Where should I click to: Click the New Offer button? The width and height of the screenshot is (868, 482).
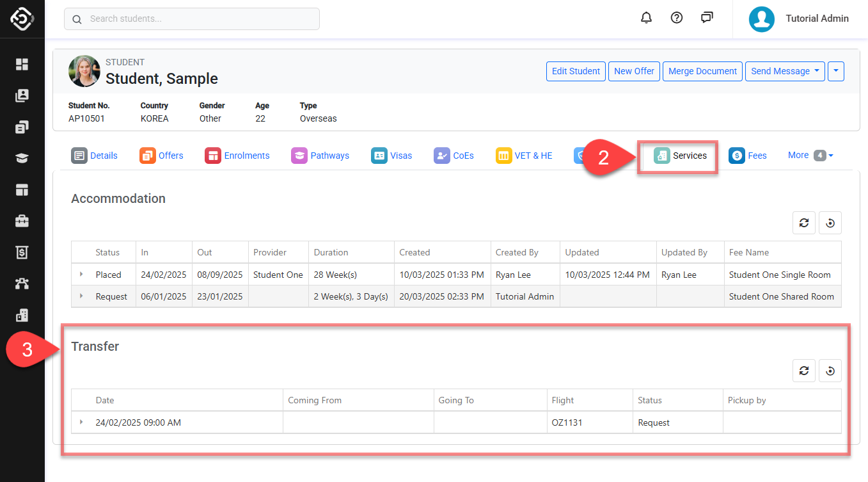coord(634,71)
